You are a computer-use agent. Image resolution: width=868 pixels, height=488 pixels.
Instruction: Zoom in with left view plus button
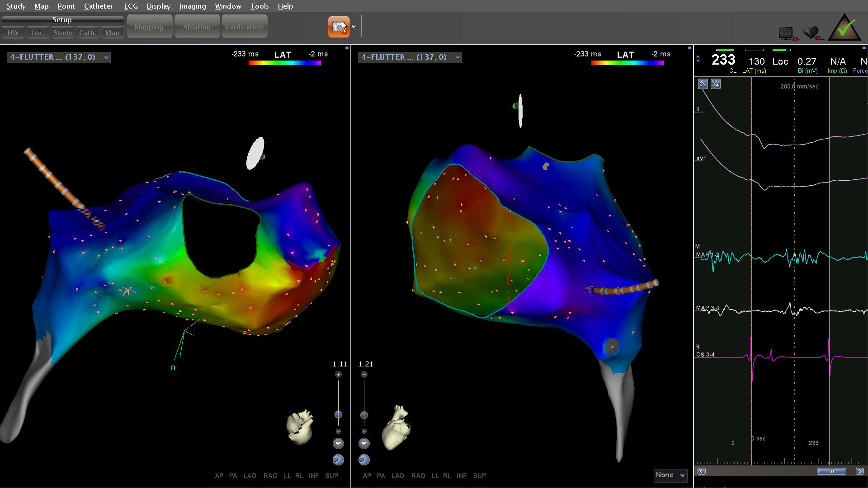tap(338, 375)
